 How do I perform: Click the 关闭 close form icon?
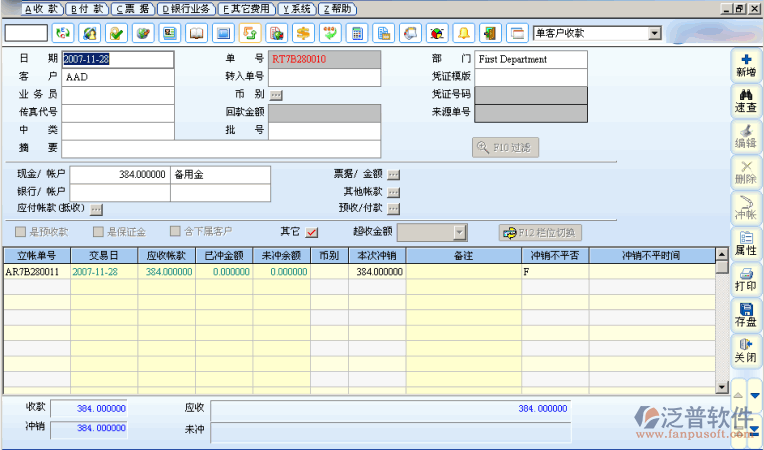[x=745, y=349]
